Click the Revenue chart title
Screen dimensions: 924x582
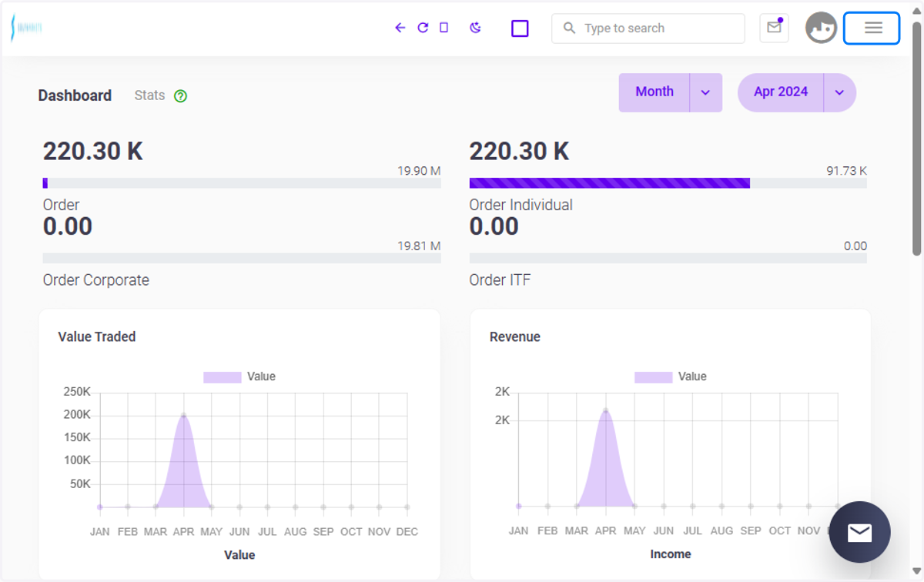pyautogui.click(x=515, y=336)
